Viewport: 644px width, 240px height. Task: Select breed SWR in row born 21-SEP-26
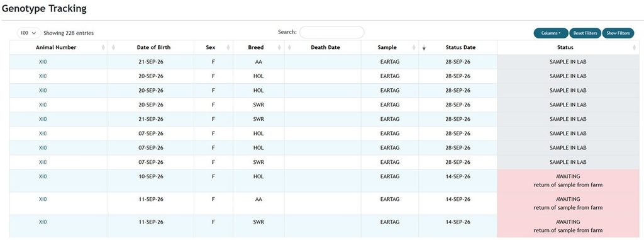pos(258,119)
